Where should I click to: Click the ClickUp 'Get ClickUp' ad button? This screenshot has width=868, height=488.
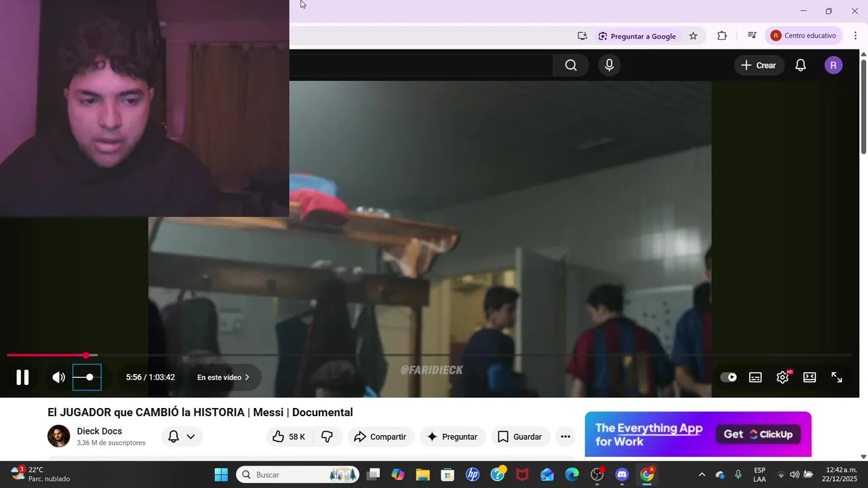(x=758, y=434)
